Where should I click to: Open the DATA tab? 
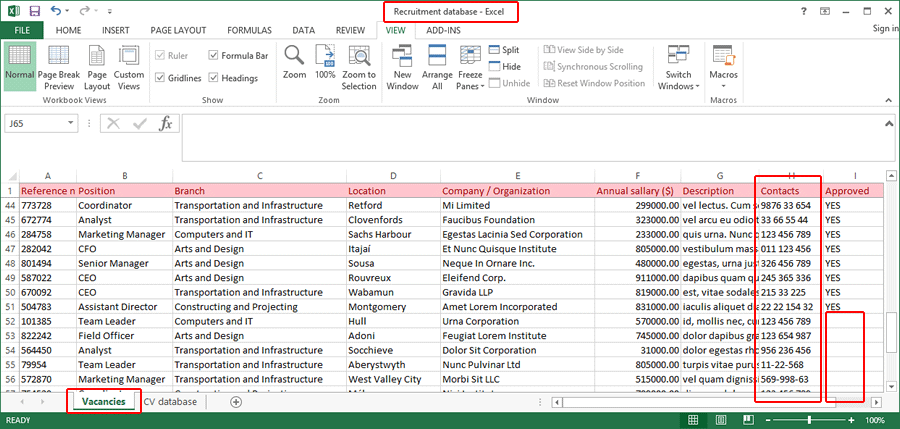[x=303, y=30]
